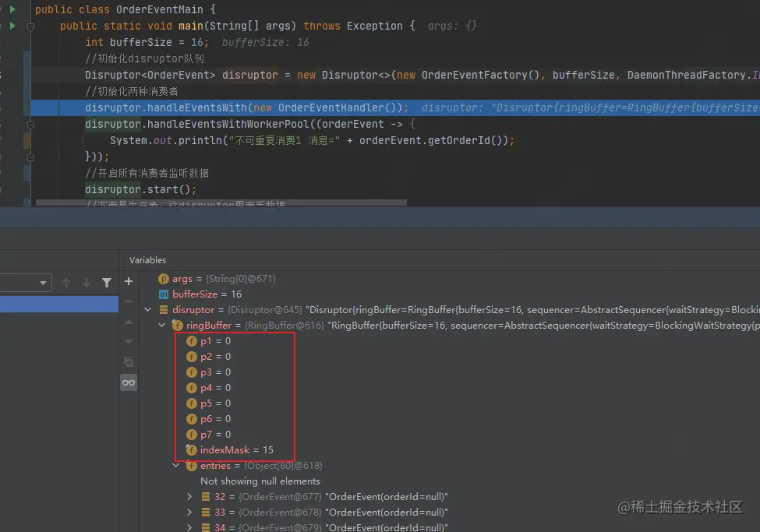Image resolution: width=760 pixels, height=532 pixels.
Task: Click the remove watch minus icon
Action: [x=129, y=301]
